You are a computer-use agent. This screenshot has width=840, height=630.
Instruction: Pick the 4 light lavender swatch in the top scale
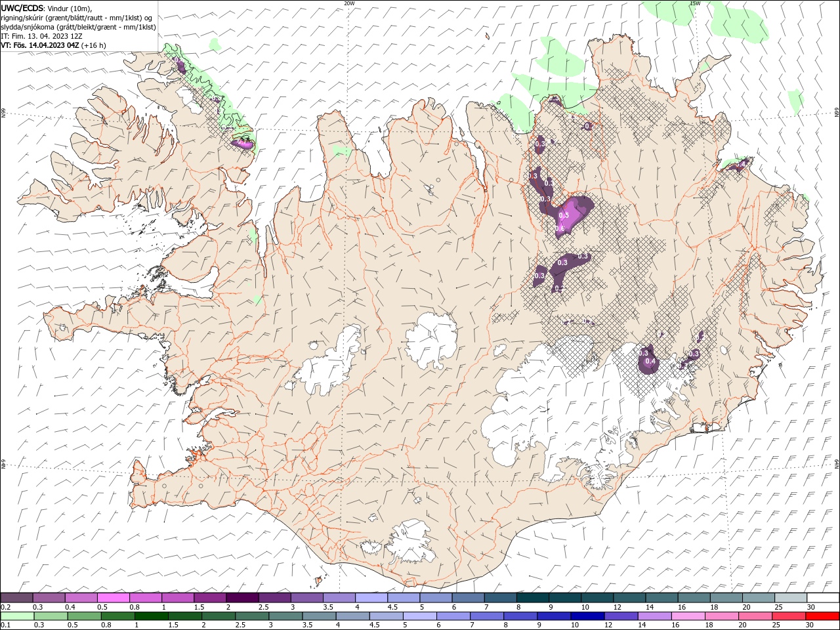coord(371,598)
